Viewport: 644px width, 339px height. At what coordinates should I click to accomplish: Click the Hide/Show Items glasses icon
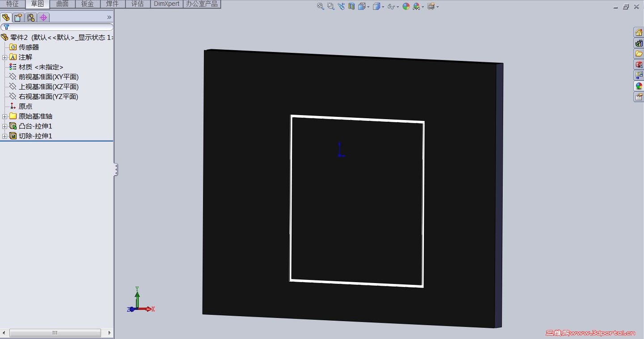tap(391, 6)
